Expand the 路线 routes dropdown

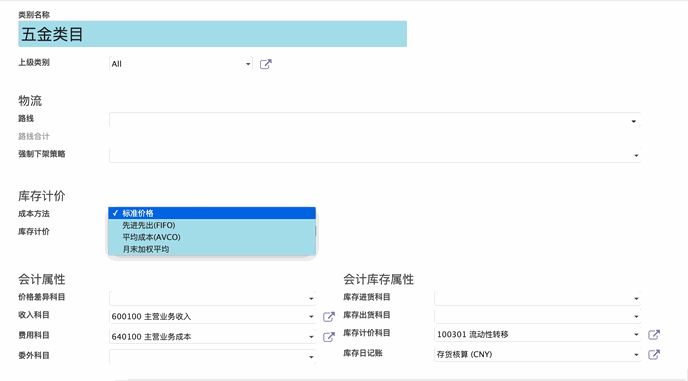(x=634, y=121)
